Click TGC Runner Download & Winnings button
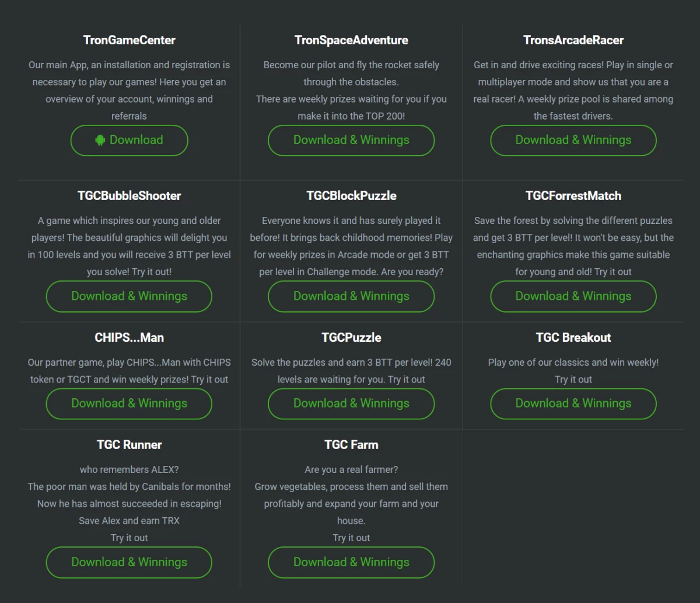 tap(129, 562)
